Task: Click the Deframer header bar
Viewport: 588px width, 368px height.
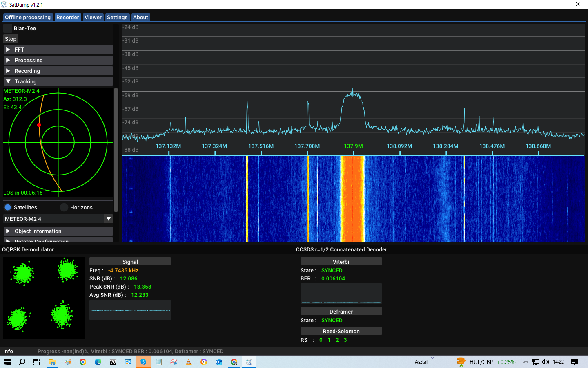Action: tap(341, 312)
